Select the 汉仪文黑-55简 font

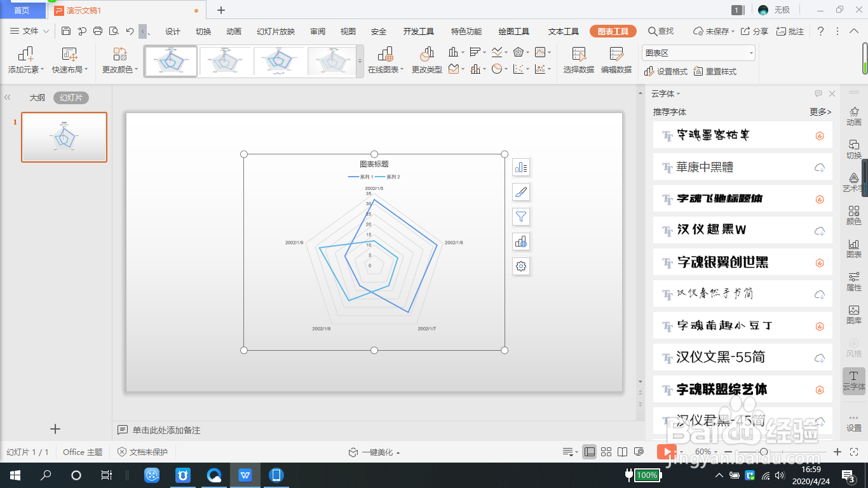click(742, 357)
